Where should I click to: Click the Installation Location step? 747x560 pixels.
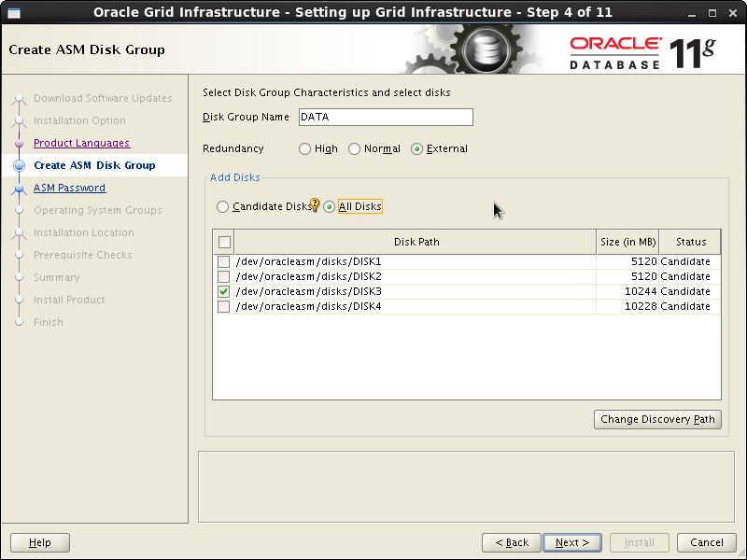click(x=84, y=232)
